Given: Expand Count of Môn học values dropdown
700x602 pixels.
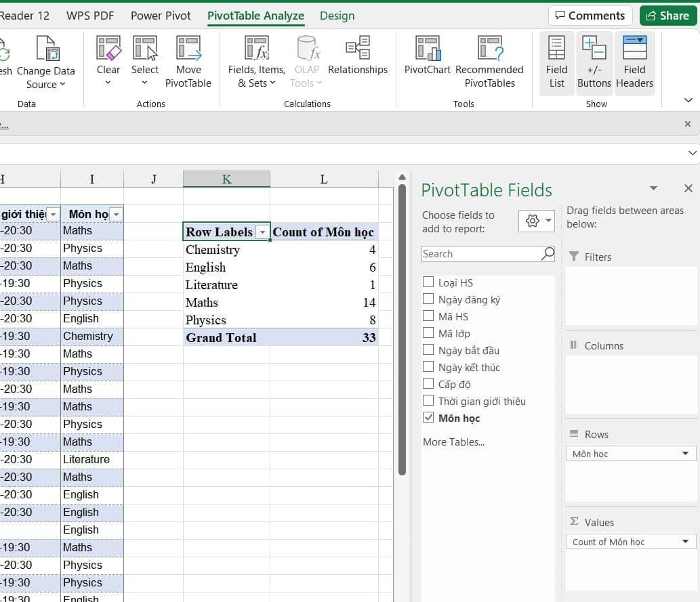Looking at the screenshot, I should 685,542.
